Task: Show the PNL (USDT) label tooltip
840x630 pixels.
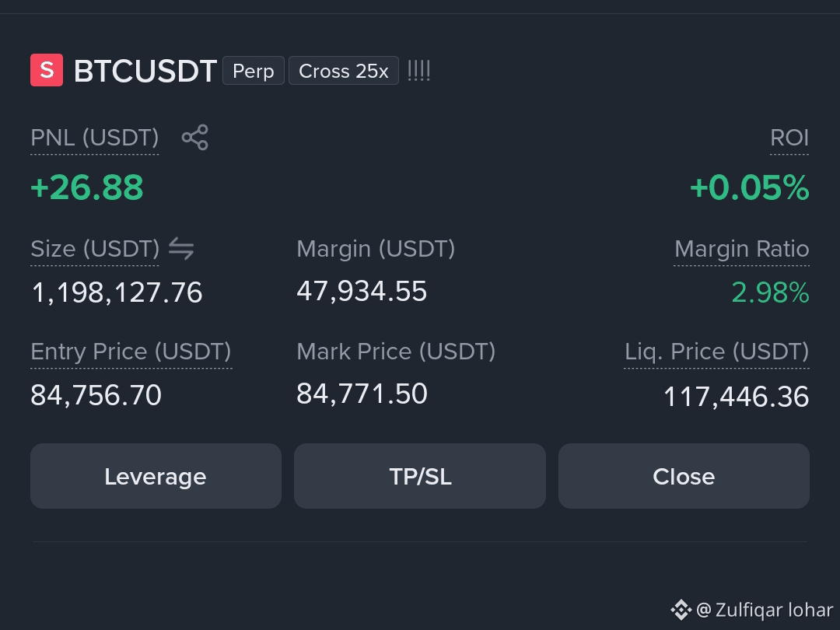Action: point(95,138)
